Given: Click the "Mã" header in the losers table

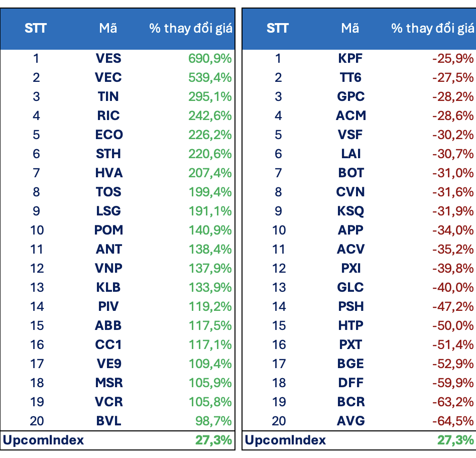Looking at the screenshot, I should [350, 28].
